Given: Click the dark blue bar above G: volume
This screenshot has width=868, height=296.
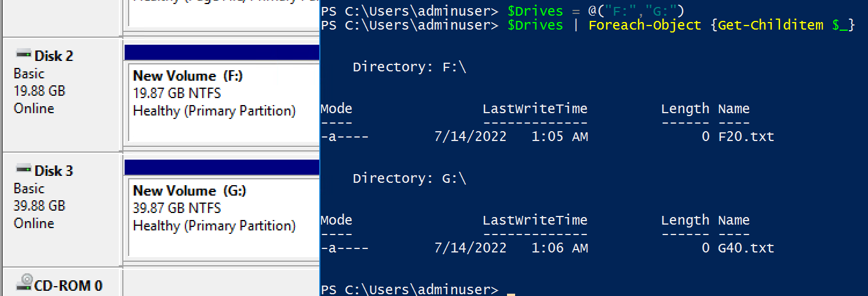Looking at the screenshot, I should point(221,167).
